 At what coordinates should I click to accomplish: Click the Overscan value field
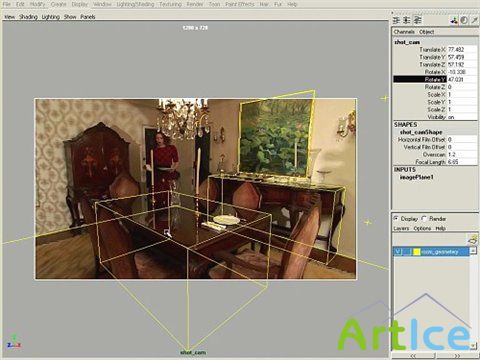[x=462, y=155]
